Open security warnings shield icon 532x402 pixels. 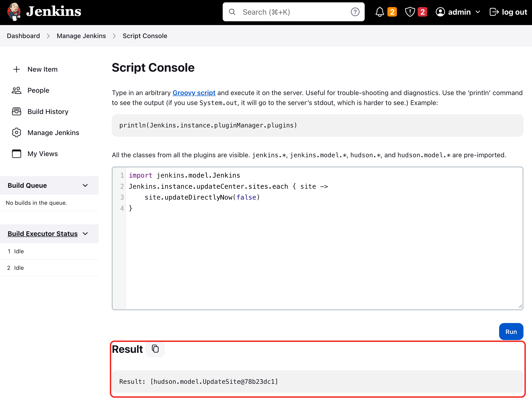coord(410,12)
